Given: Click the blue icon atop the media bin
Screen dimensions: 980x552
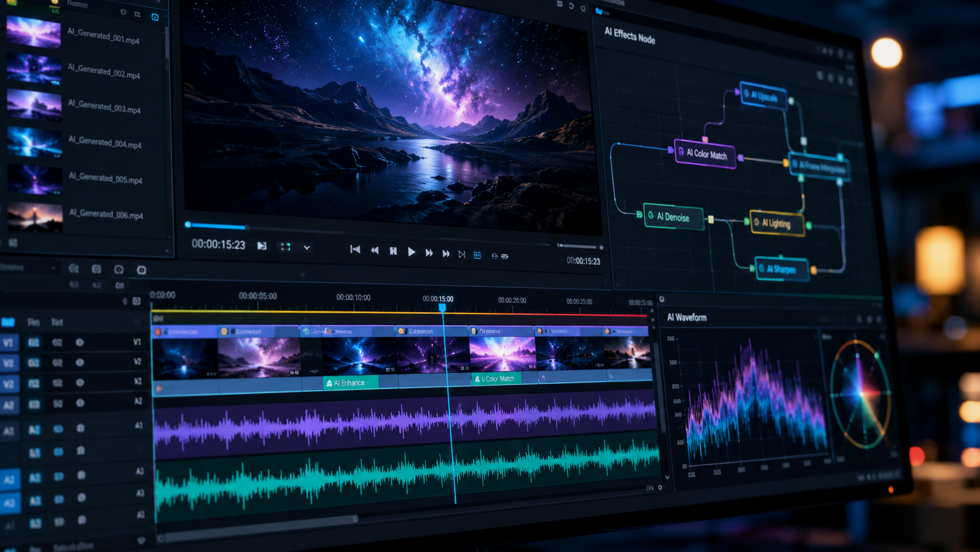Looking at the screenshot, I should [155, 17].
